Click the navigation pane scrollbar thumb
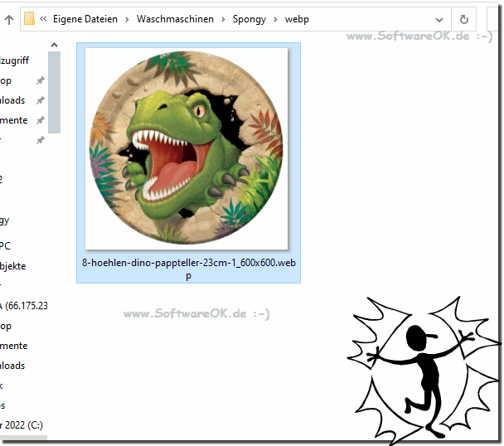 (55, 92)
